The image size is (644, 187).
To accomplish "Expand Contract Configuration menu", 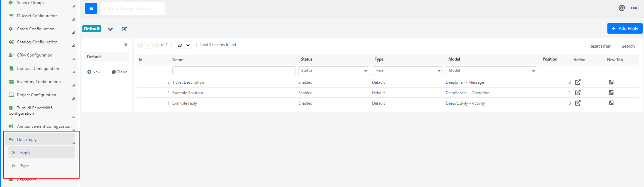I will tap(38, 69).
